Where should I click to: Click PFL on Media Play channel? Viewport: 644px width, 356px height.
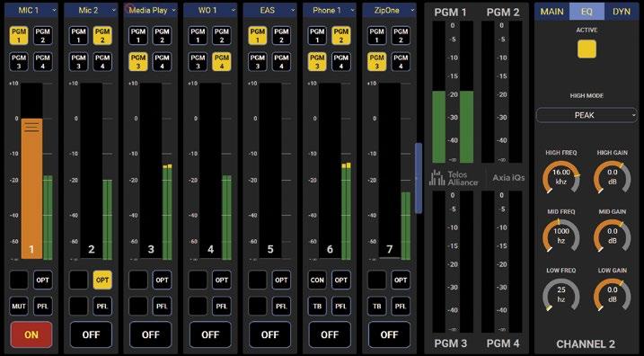pos(162,307)
